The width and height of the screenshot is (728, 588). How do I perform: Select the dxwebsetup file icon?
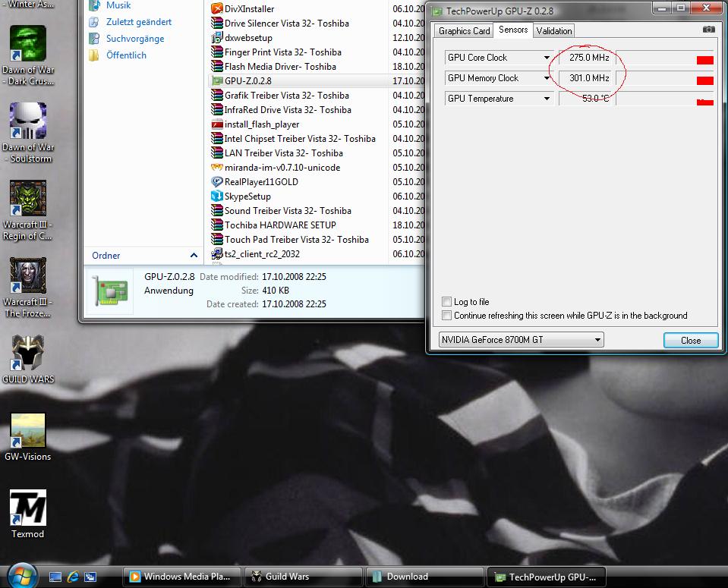pos(217,38)
